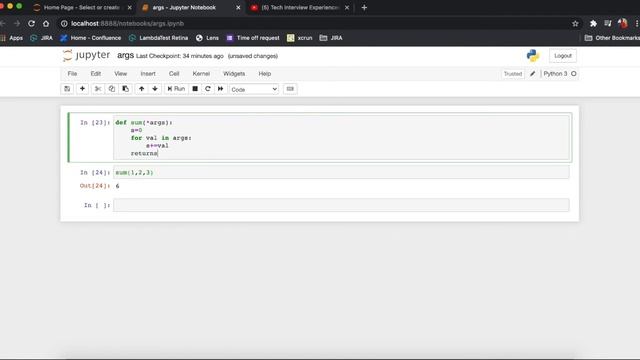Open the Widgets menu

[234, 74]
